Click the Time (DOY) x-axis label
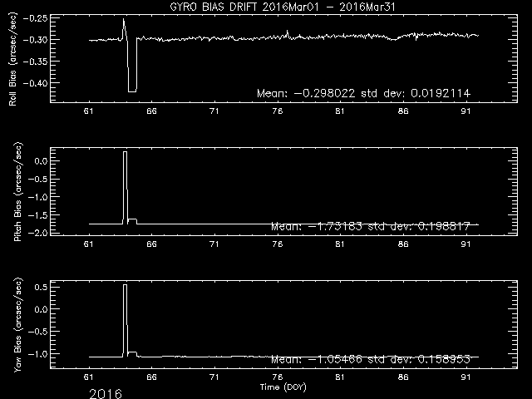The height and width of the screenshot is (399, 532). (x=283, y=387)
